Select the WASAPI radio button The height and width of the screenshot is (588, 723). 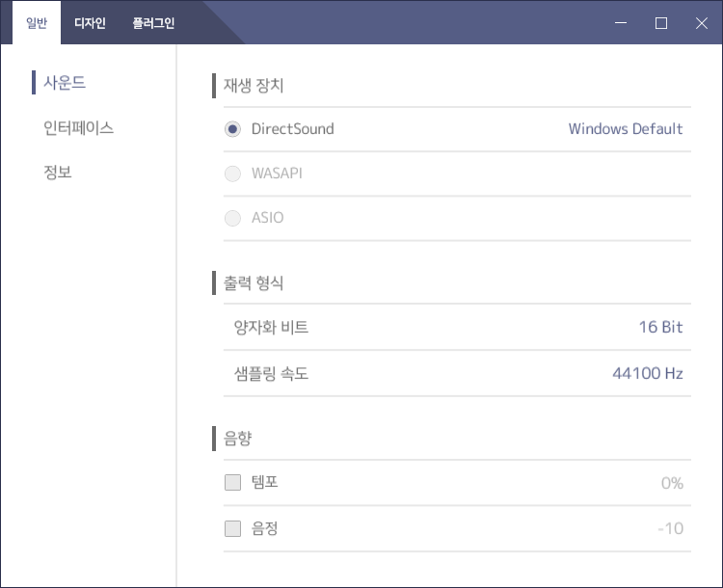[232, 174]
